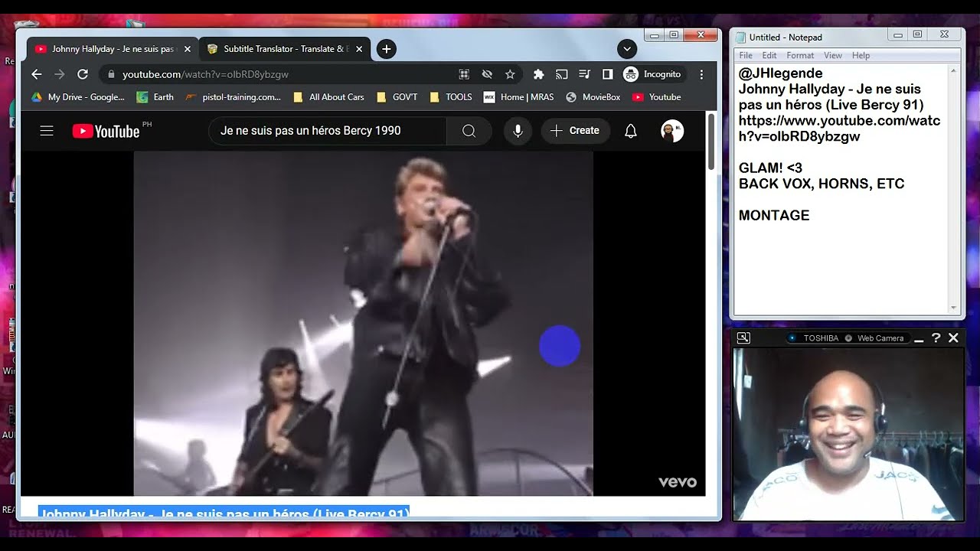
Task: Open the MovieBox bookmark
Action: pos(593,97)
